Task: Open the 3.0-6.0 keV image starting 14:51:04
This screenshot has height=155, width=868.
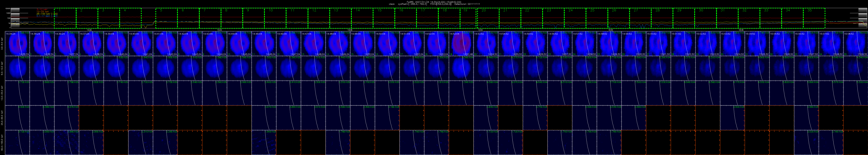Action: tap(412, 44)
